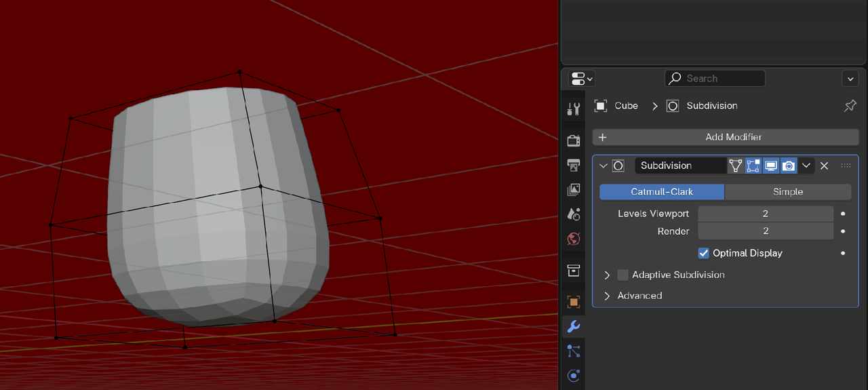
Task: Select the Modifiers wrench tab
Action: (574, 327)
